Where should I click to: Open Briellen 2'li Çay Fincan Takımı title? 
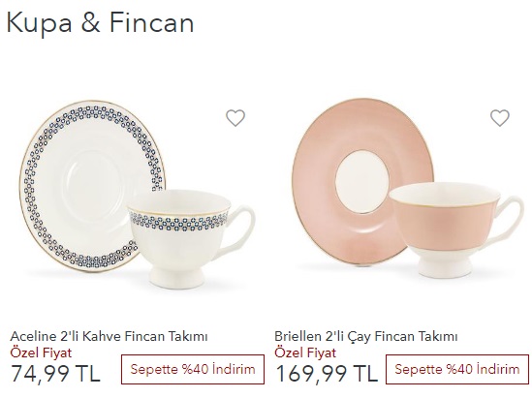365,336
